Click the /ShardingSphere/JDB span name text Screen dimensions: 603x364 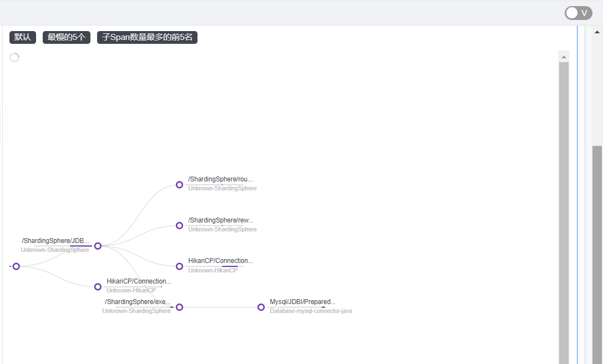[55, 240]
